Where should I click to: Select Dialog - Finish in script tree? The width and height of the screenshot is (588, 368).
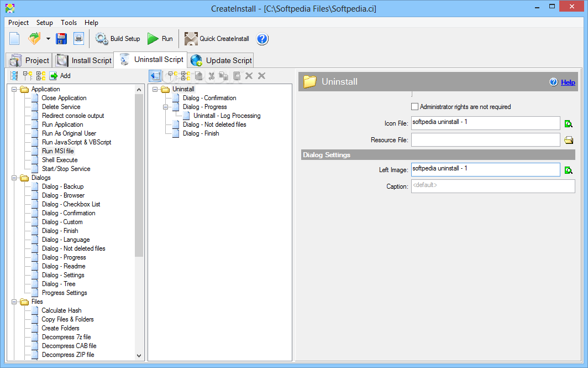(x=201, y=134)
